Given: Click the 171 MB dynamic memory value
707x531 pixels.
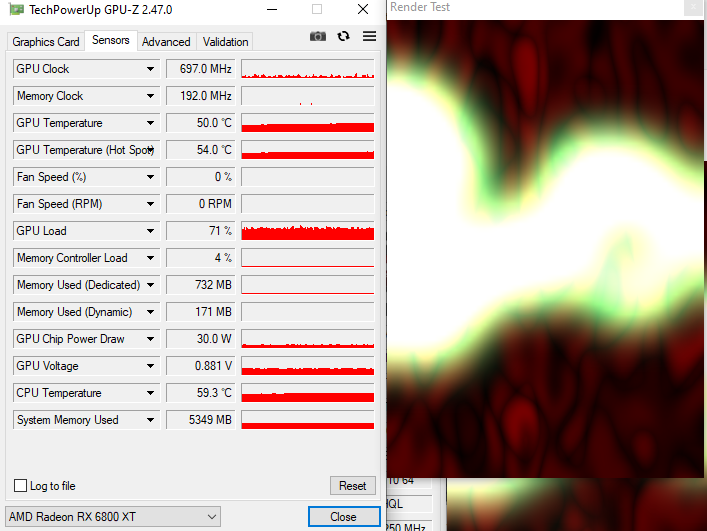Looking at the screenshot, I should click(x=201, y=312).
